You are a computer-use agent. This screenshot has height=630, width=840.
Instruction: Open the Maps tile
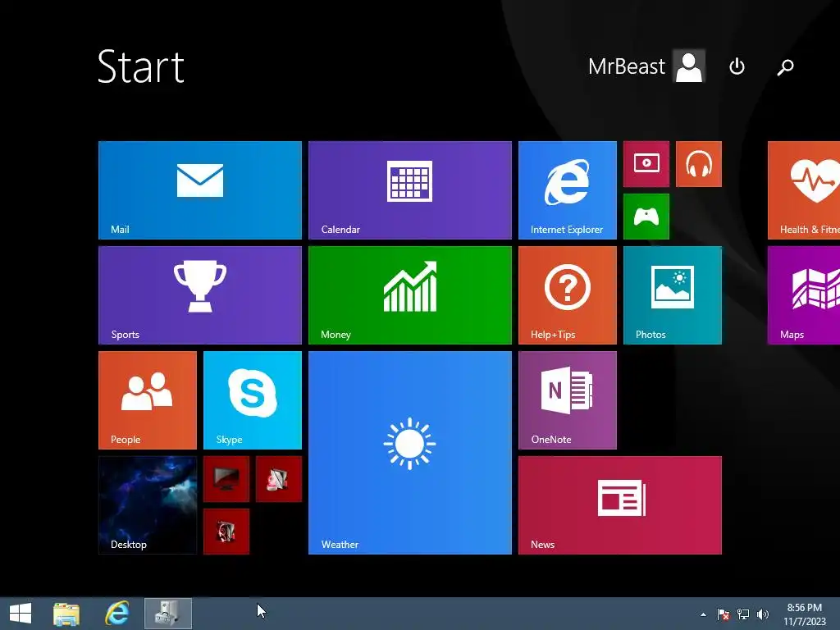[x=804, y=295]
